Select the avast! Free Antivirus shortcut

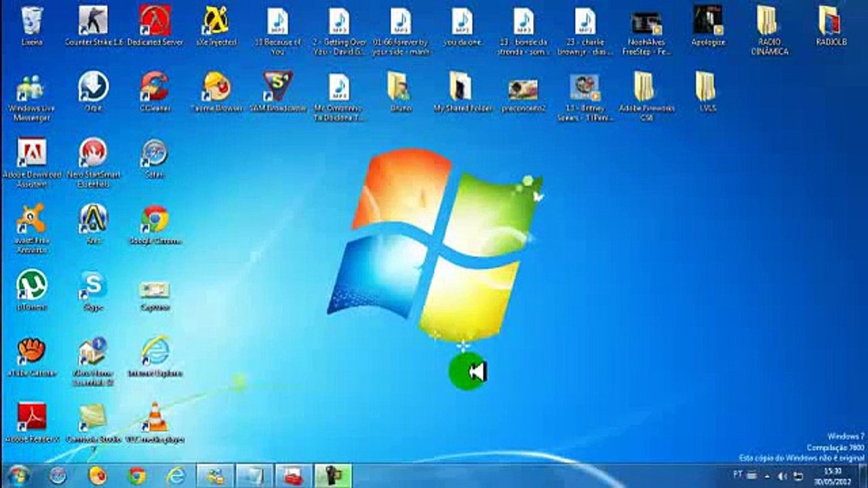pos(32,228)
